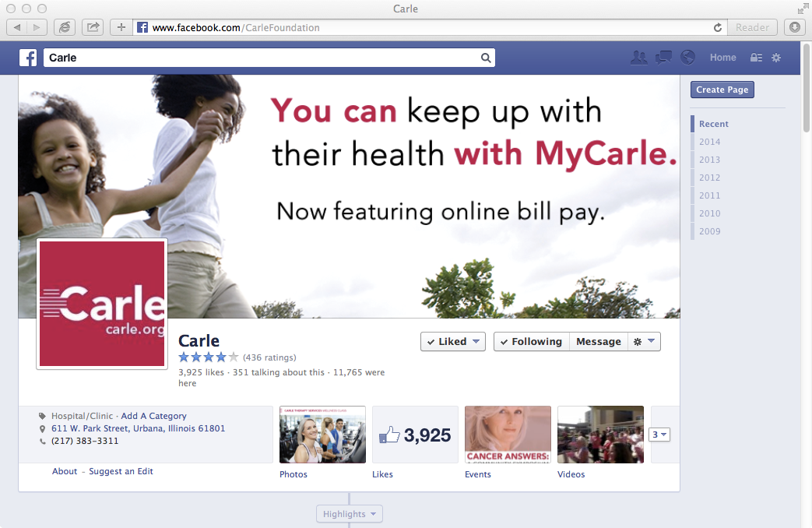Click the Message button
Screen dimensions: 812x528
[x=599, y=341]
